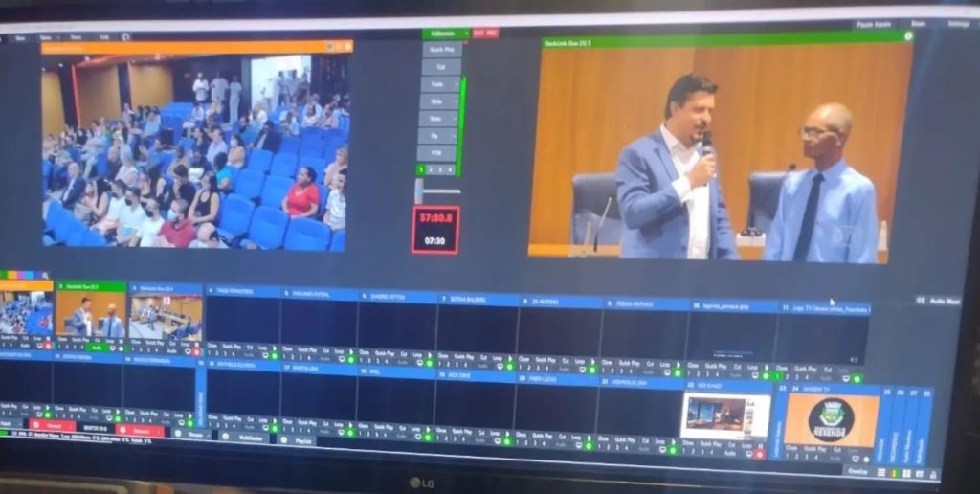
Task: Enable the EXT external output indicator
Action: point(479,34)
